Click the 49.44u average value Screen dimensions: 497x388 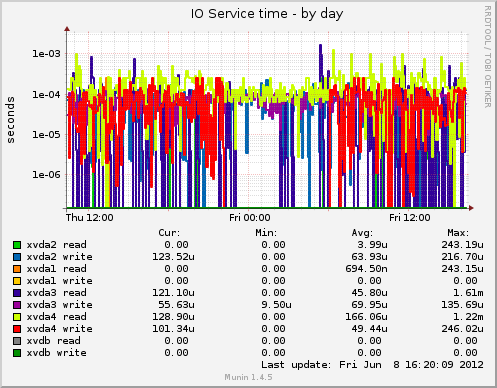pyautogui.click(x=369, y=329)
